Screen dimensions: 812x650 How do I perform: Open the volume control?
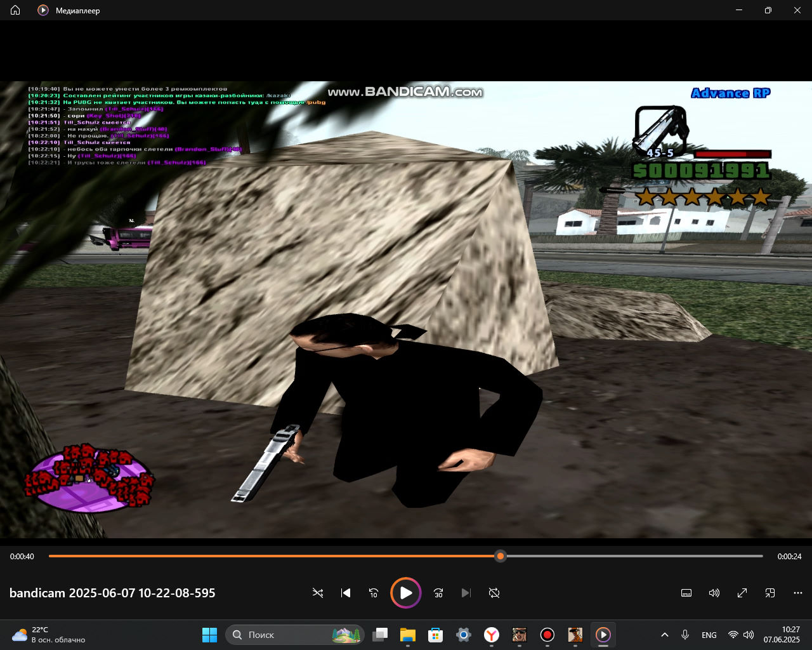[714, 593]
